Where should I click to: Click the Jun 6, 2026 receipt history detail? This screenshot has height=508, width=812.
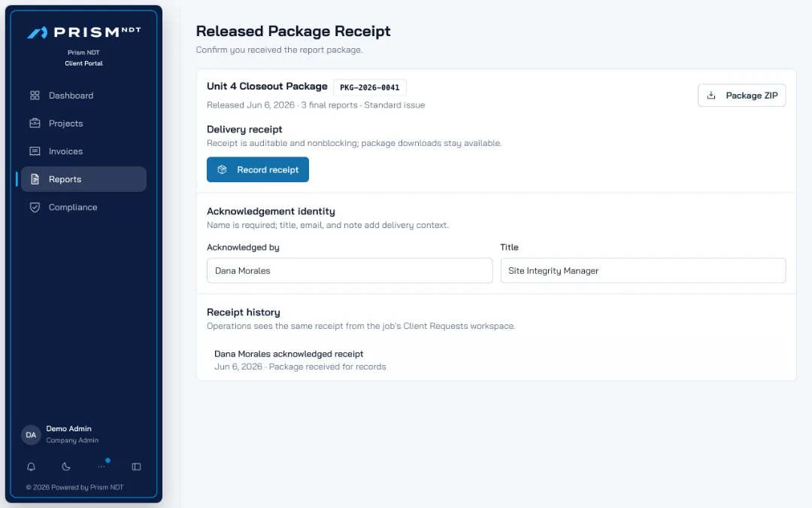(300, 367)
